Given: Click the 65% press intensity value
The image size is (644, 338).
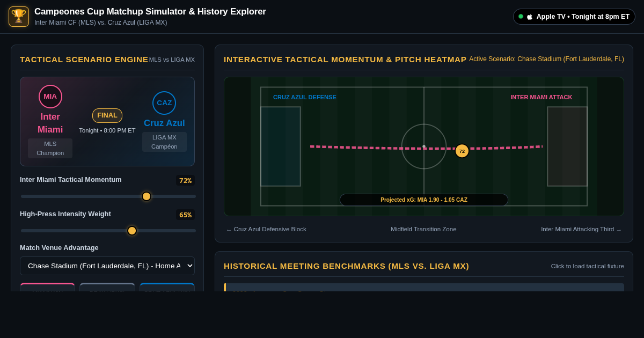Looking at the screenshot, I should [185, 215].
